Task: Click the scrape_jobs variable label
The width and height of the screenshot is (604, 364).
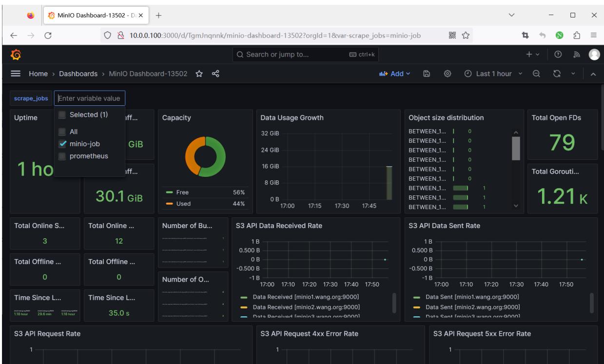Action: click(x=31, y=98)
